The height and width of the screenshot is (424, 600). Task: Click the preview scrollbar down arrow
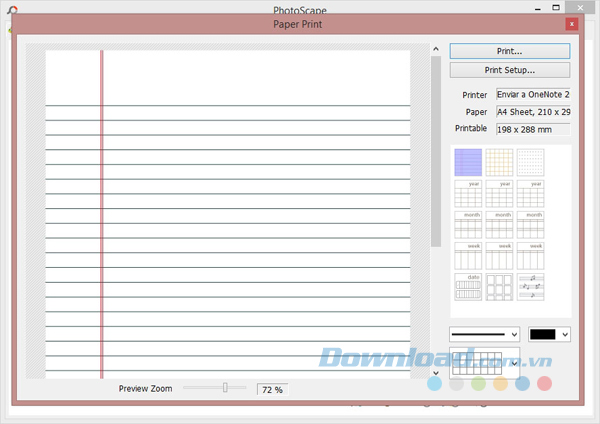click(x=436, y=373)
